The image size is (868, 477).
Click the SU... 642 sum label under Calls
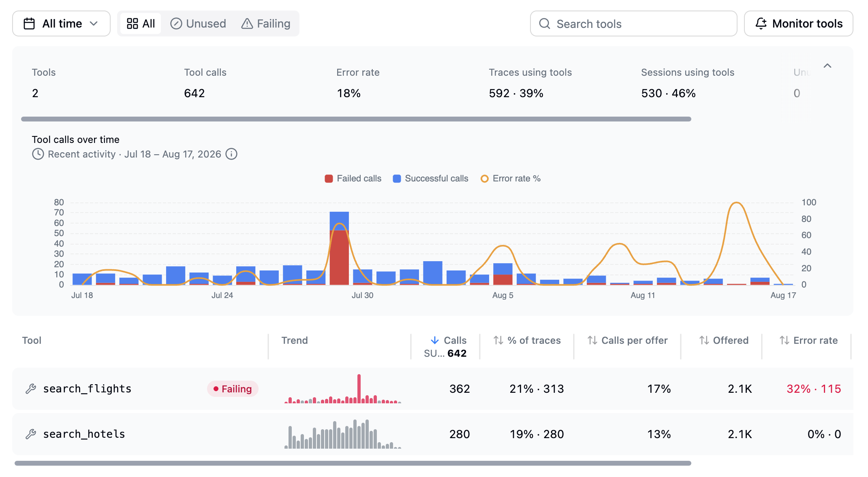tap(445, 353)
